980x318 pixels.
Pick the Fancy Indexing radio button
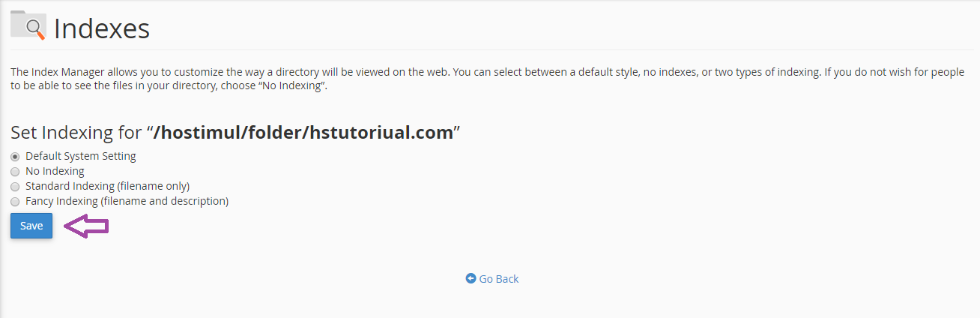click(15, 202)
